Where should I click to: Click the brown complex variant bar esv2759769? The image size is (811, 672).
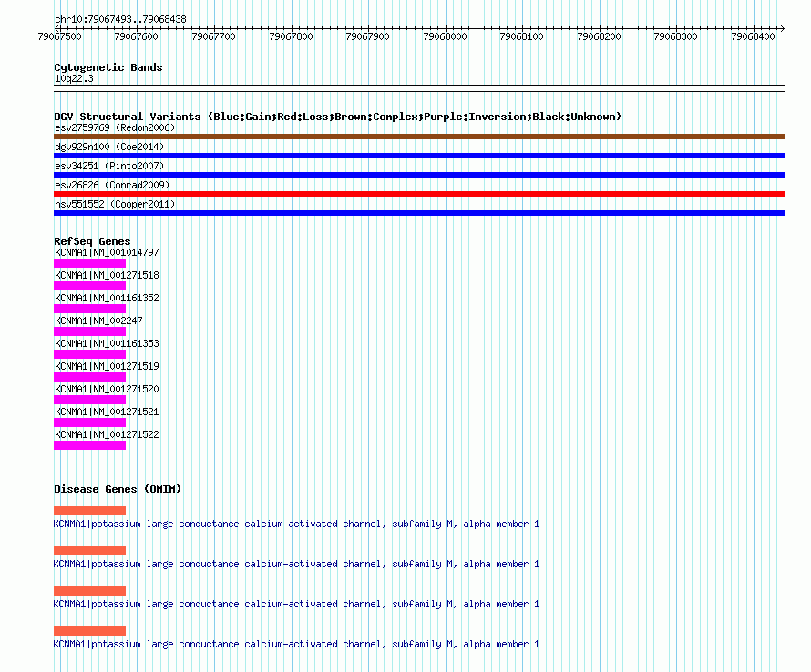[x=419, y=137]
